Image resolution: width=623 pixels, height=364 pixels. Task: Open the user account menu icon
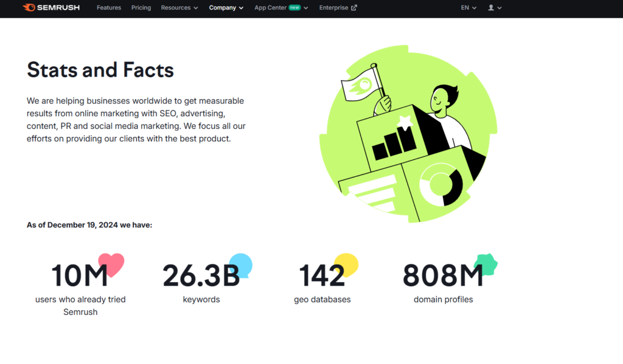(x=495, y=7)
